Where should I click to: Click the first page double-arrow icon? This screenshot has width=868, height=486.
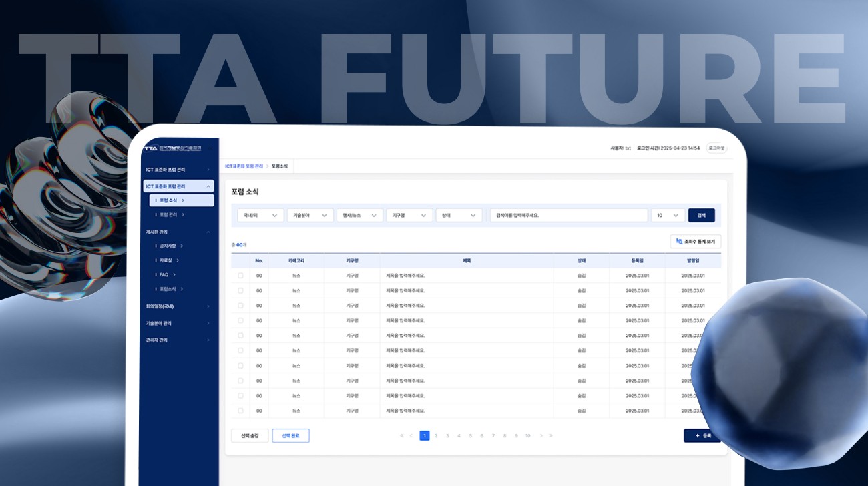pos(402,436)
